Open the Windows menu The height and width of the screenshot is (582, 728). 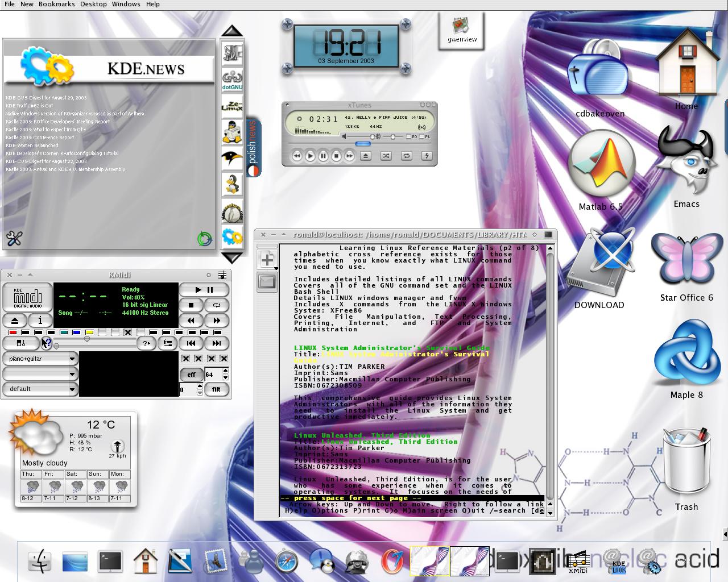(x=126, y=4)
